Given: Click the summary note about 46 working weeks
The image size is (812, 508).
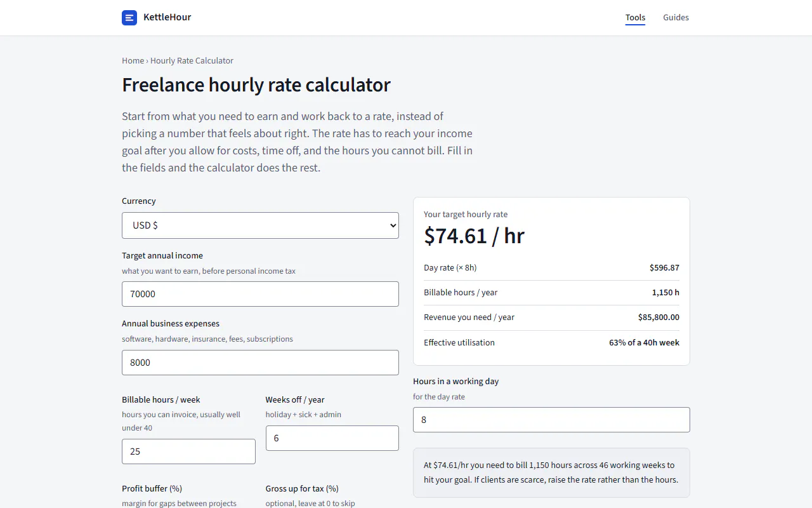Looking at the screenshot, I should tap(551, 472).
